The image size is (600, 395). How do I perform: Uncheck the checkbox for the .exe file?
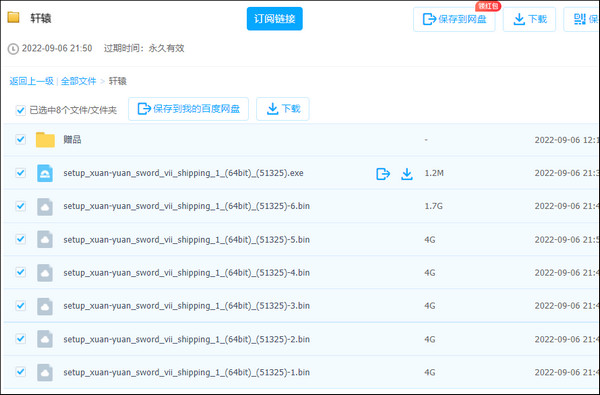coord(20,173)
